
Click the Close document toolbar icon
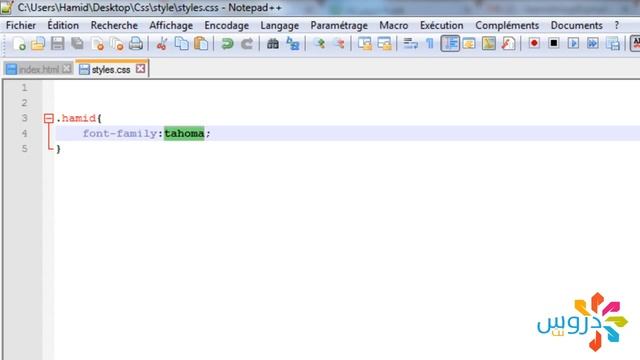click(x=97, y=44)
